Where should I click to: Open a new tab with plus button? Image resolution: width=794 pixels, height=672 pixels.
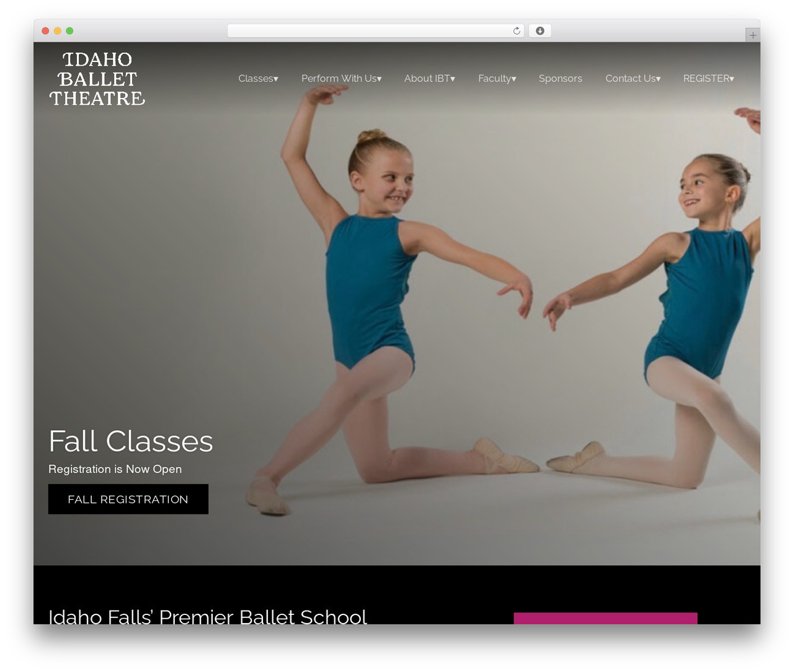click(752, 35)
